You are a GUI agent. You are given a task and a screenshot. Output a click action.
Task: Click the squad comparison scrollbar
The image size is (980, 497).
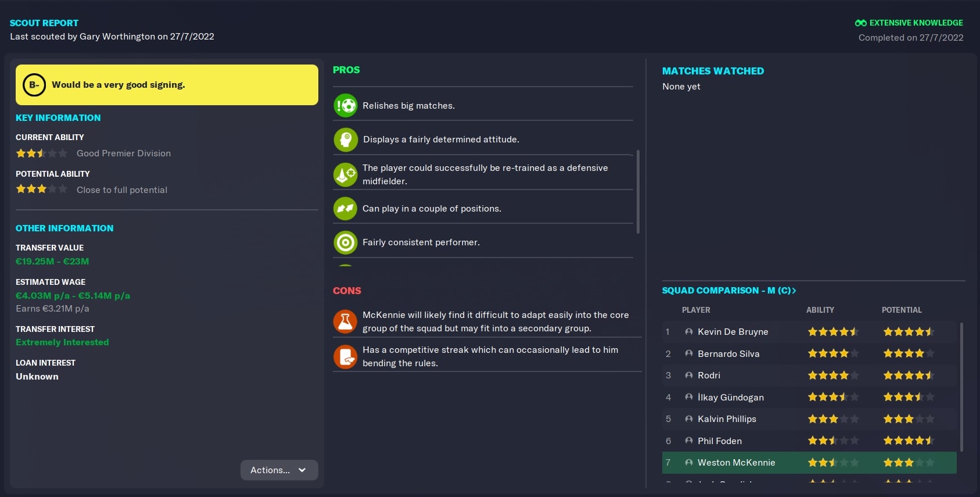(x=961, y=387)
